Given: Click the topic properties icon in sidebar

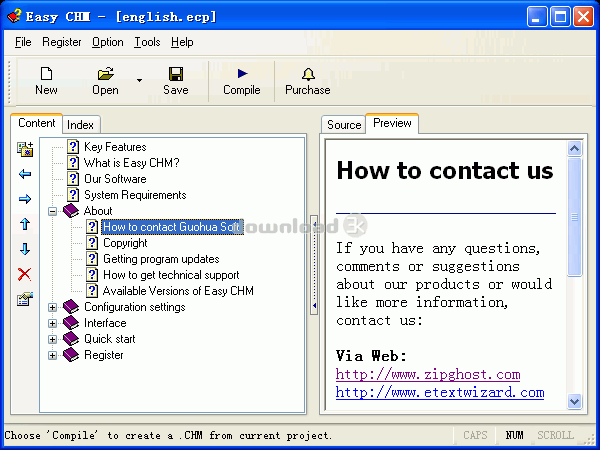Looking at the screenshot, I should coord(25,299).
